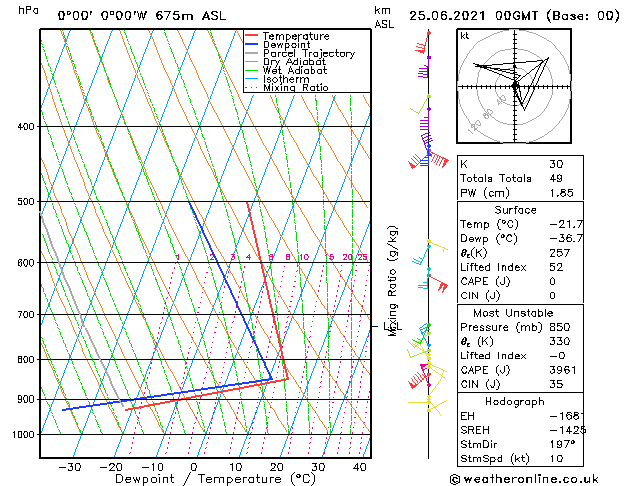Click the StmDir value '197°'
Screen dimensions: 629x486
point(562,445)
